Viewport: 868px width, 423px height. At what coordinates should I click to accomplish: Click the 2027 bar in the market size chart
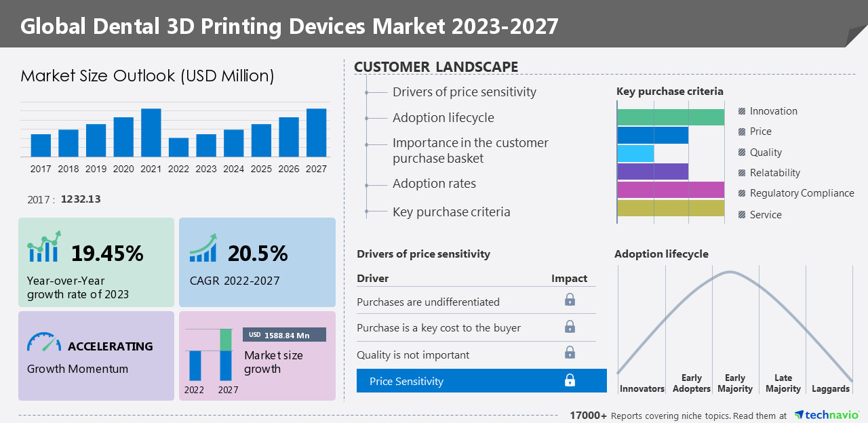pyautogui.click(x=316, y=132)
